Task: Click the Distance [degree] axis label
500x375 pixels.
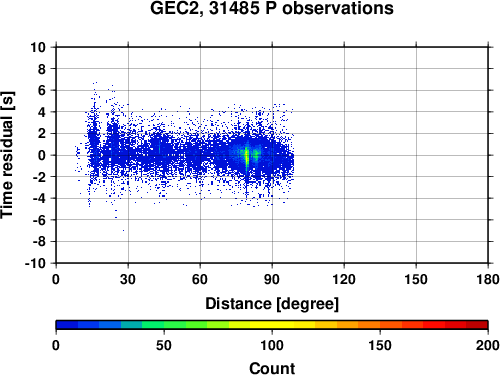Action: [272, 304]
